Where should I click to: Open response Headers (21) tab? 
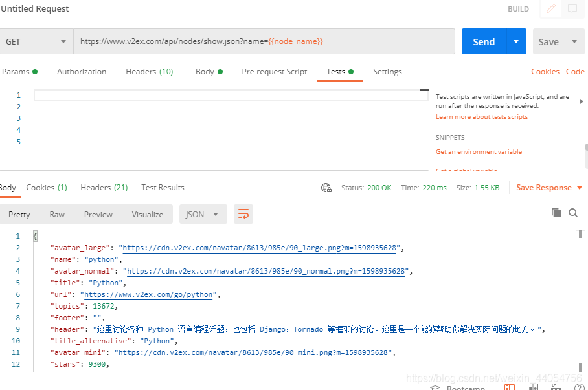[104, 188]
